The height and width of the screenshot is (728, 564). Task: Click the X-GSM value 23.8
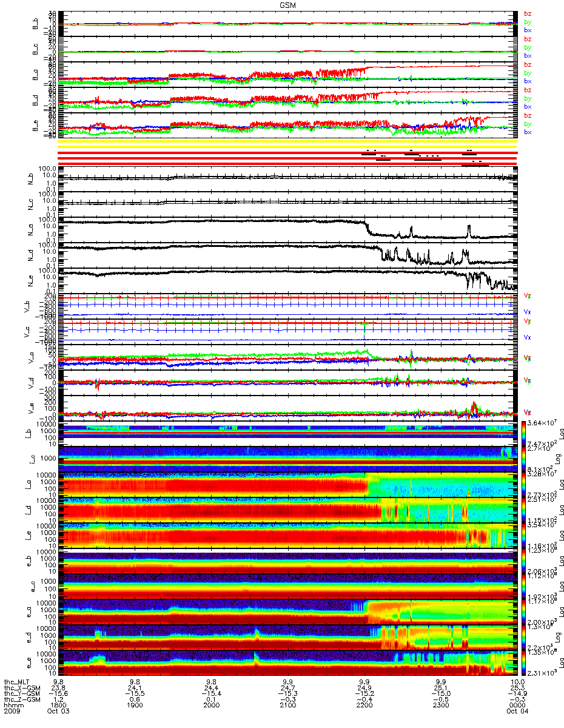tap(58, 687)
